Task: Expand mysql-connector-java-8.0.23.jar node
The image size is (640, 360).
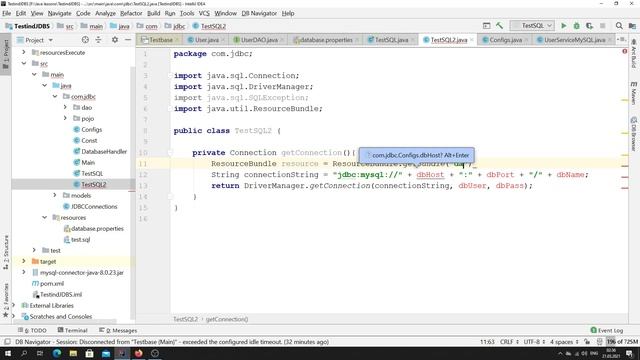Action: coord(24,272)
